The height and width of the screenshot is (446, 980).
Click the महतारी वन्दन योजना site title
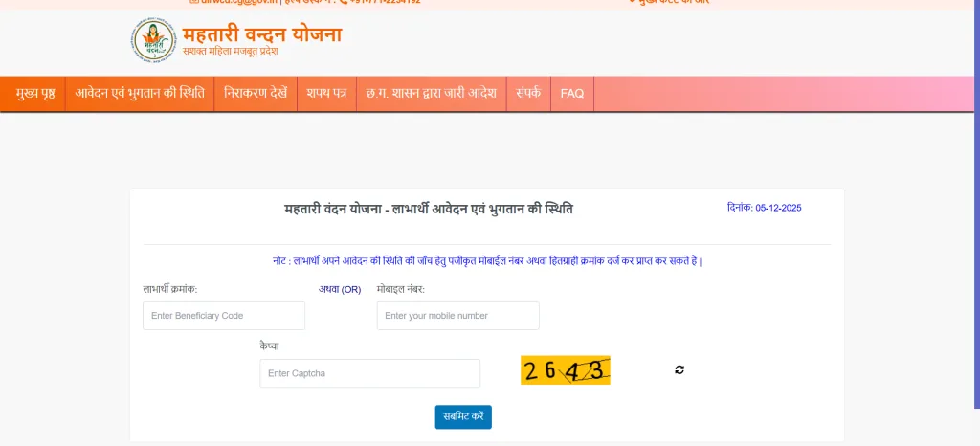point(262,34)
